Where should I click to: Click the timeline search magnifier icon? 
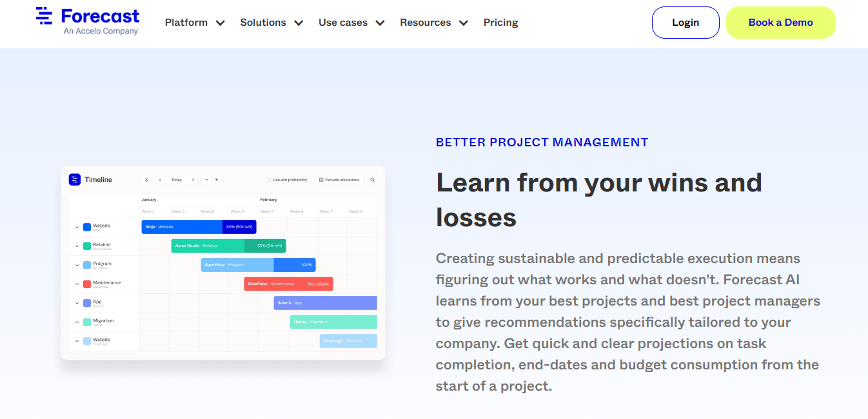click(372, 180)
